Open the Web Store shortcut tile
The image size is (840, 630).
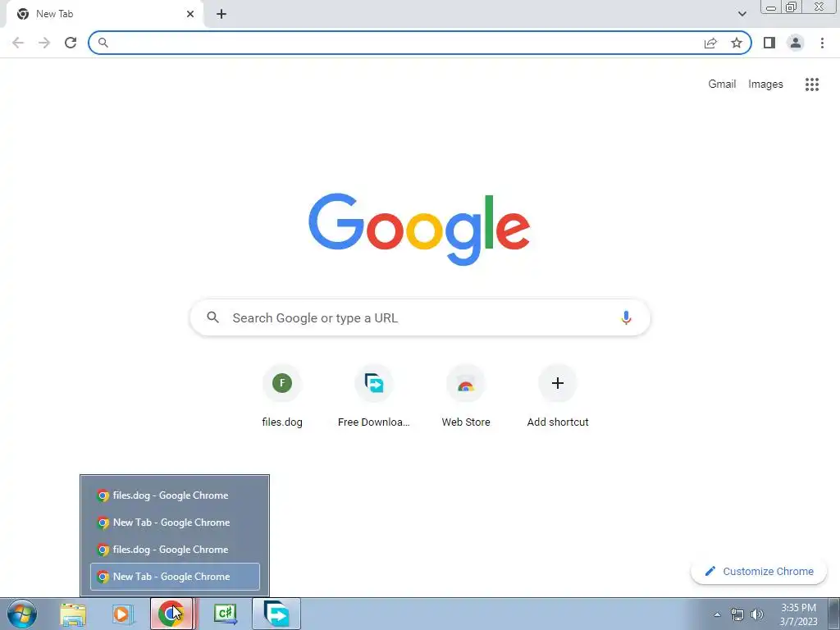click(466, 396)
